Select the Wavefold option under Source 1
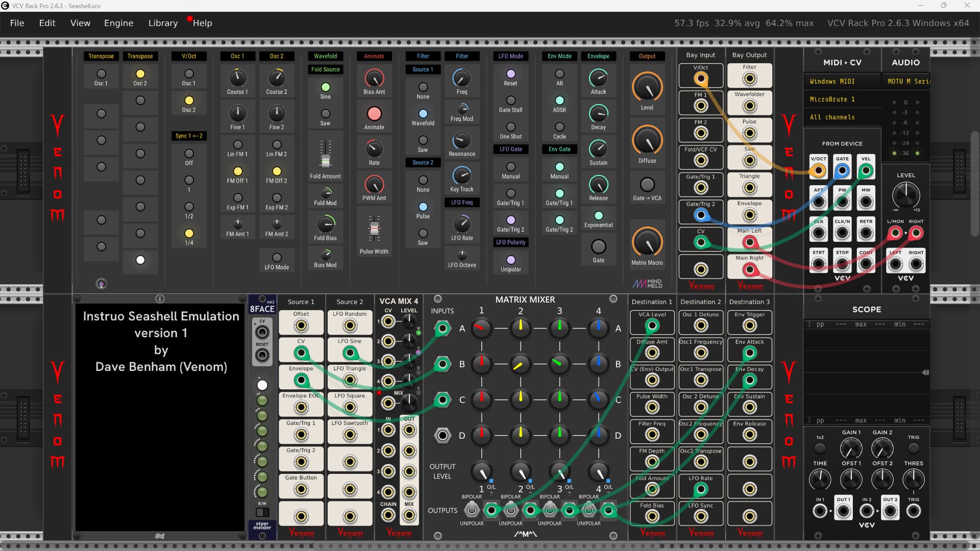The width and height of the screenshot is (980, 551). point(423,114)
